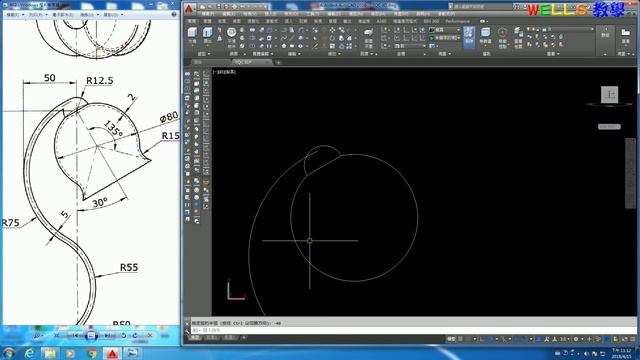
Task: Open the annotation scale 1:1 dropdown
Action: click(x=564, y=339)
